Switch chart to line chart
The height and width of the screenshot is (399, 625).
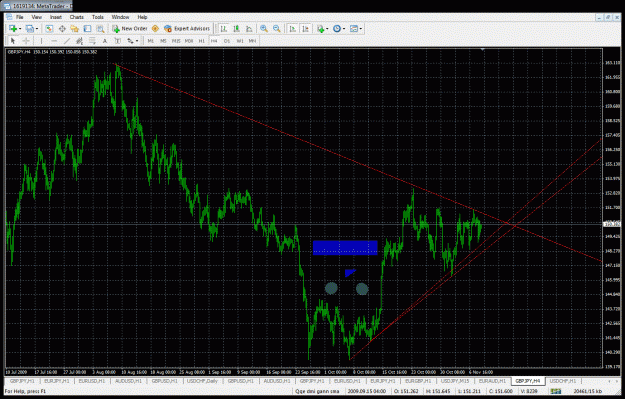(x=249, y=29)
